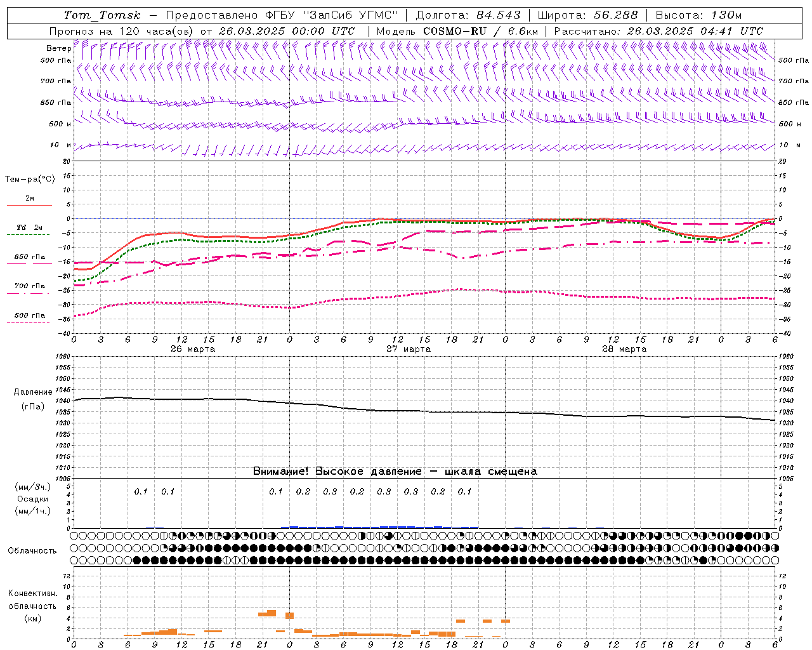812x650 pixels.
Task: Click the '28 марта' date label
Action: [624, 349]
